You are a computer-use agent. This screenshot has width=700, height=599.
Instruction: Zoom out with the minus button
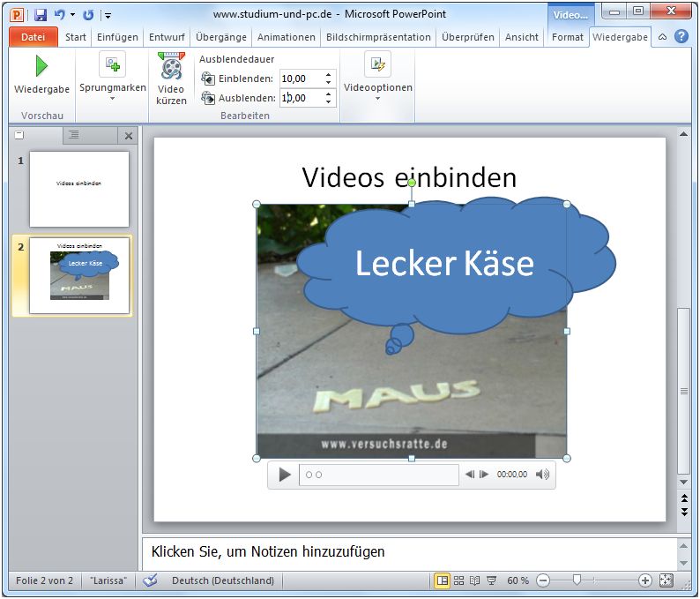coord(543,580)
